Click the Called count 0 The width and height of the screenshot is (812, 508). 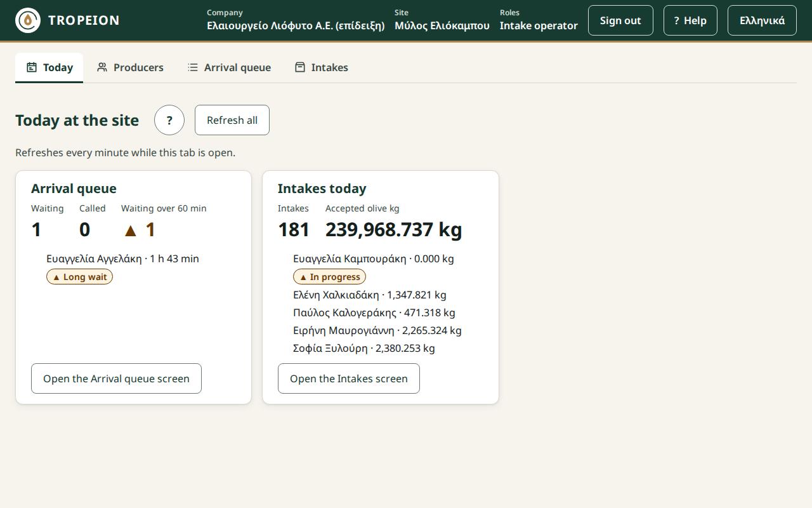[x=85, y=230]
